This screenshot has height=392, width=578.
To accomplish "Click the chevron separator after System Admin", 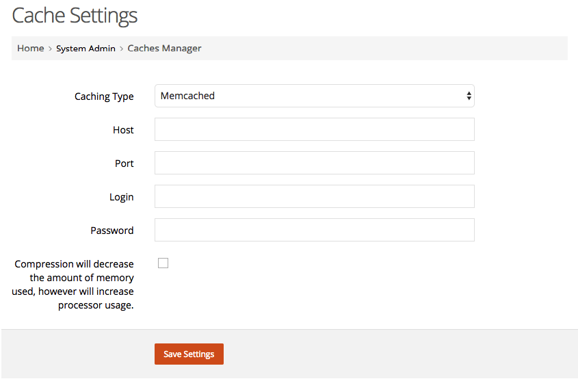I will (x=121, y=49).
